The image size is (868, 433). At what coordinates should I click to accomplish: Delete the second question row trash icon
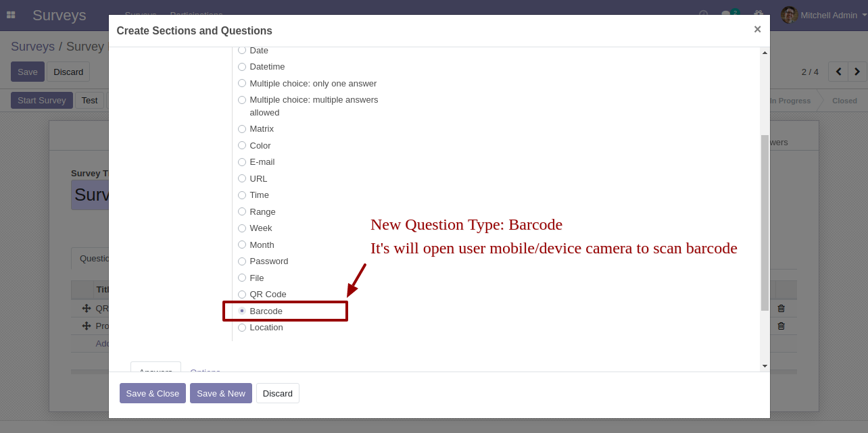coord(781,326)
